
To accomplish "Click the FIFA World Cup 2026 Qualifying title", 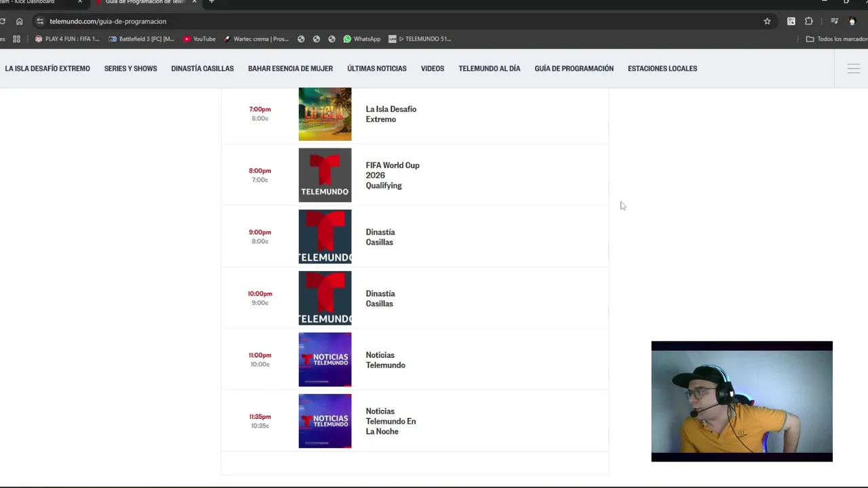I will click(393, 175).
